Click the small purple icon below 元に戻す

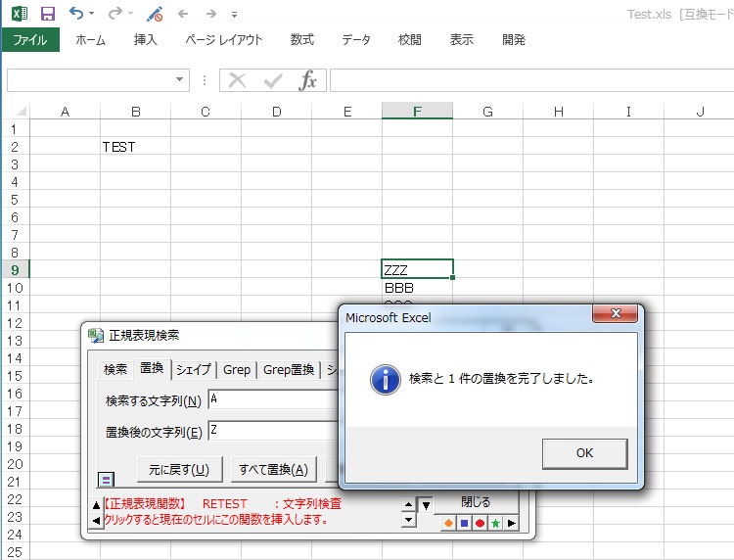107,479
